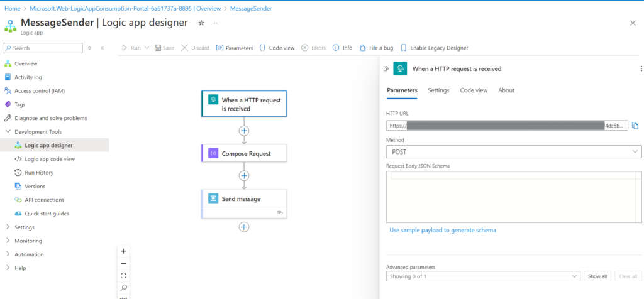Click the sidebar Search box
644x299 pixels.
tap(43, 48)
